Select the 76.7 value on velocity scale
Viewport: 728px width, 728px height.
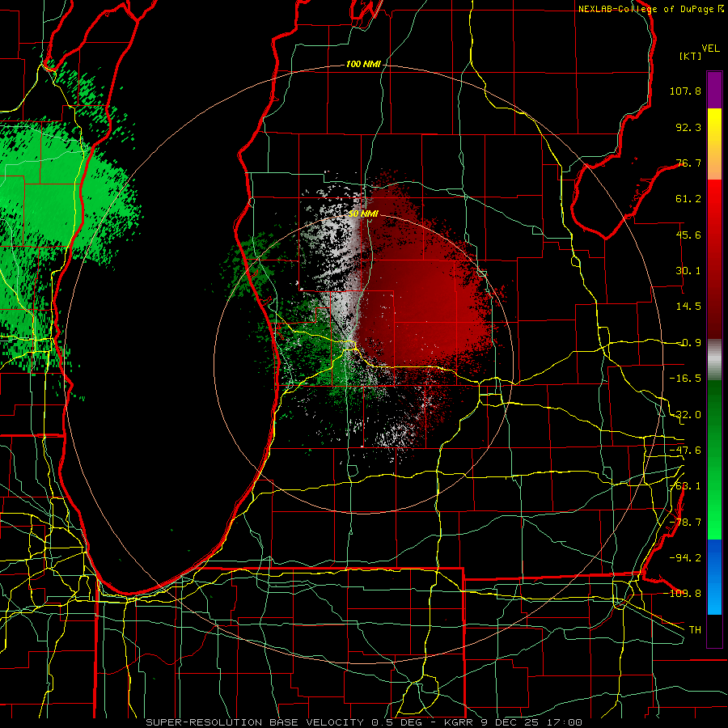(688, 163)
